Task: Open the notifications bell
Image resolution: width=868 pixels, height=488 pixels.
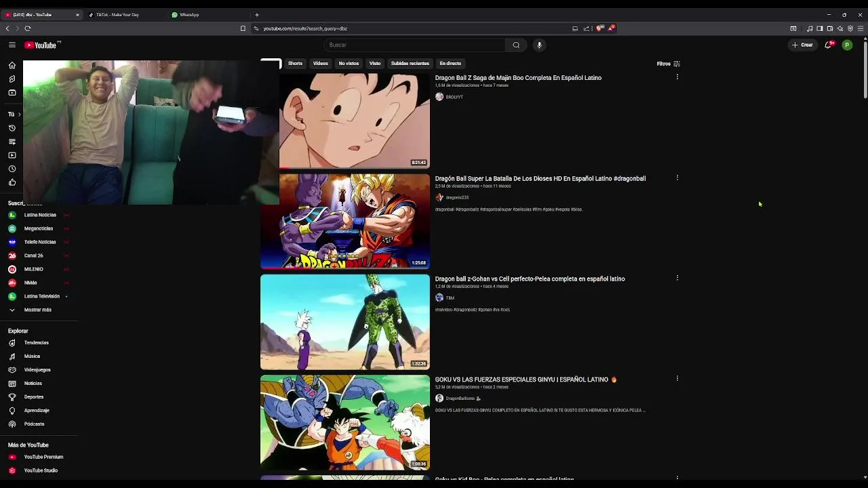Action: pyautogui.click(x=828, y=45)
